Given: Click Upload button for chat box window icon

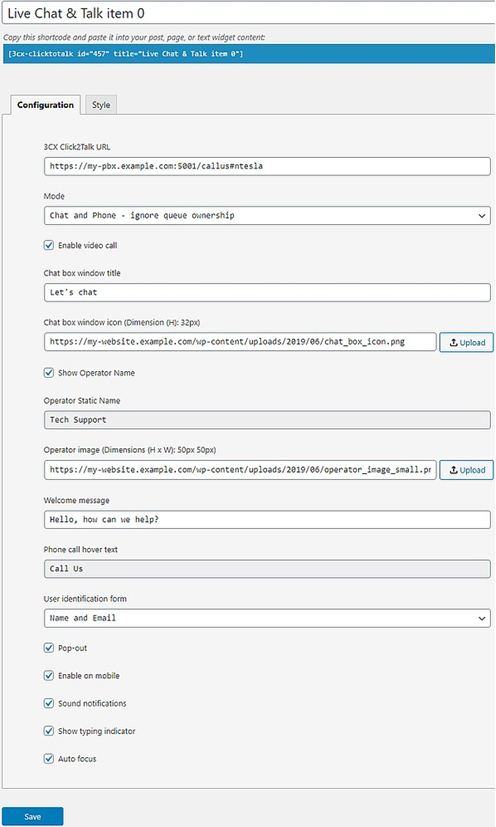Looking at the screenshot, I should [466, 342].
